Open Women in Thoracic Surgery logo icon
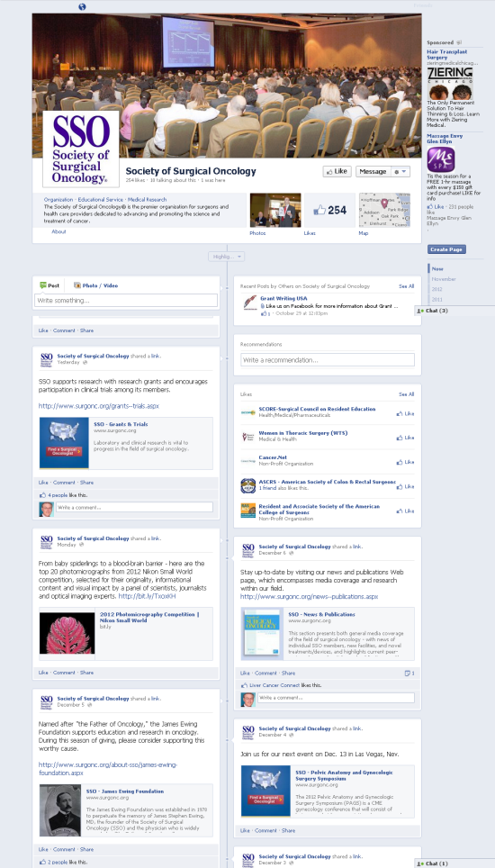The height and width of the screenshot is (868, 495). 248,437
